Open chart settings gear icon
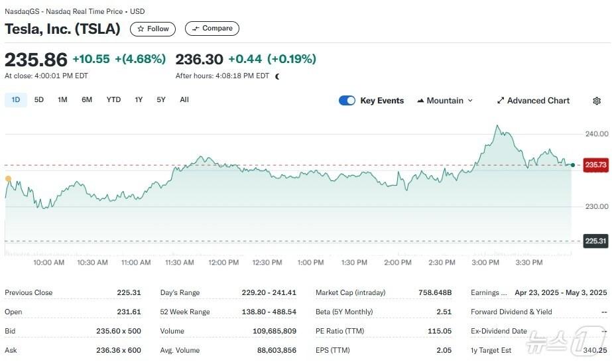 597,101
